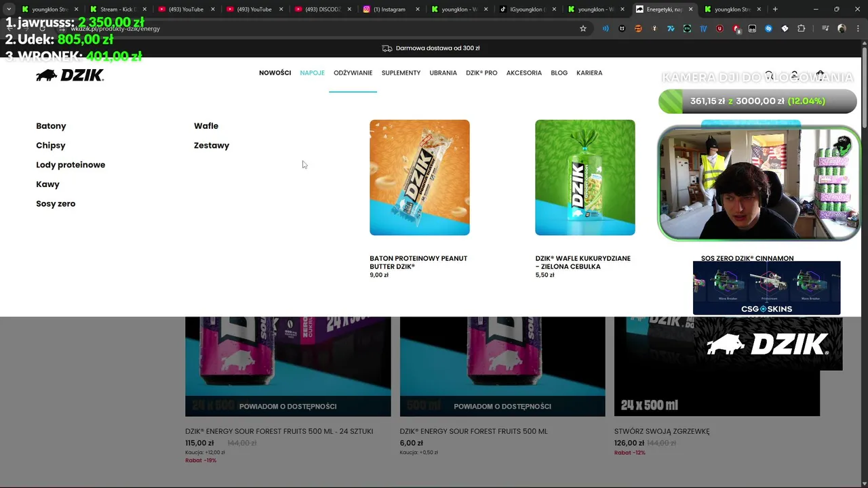Close the IG:youngklon TikTok tab
Screen dimensions: 868x488
(554, 9)
